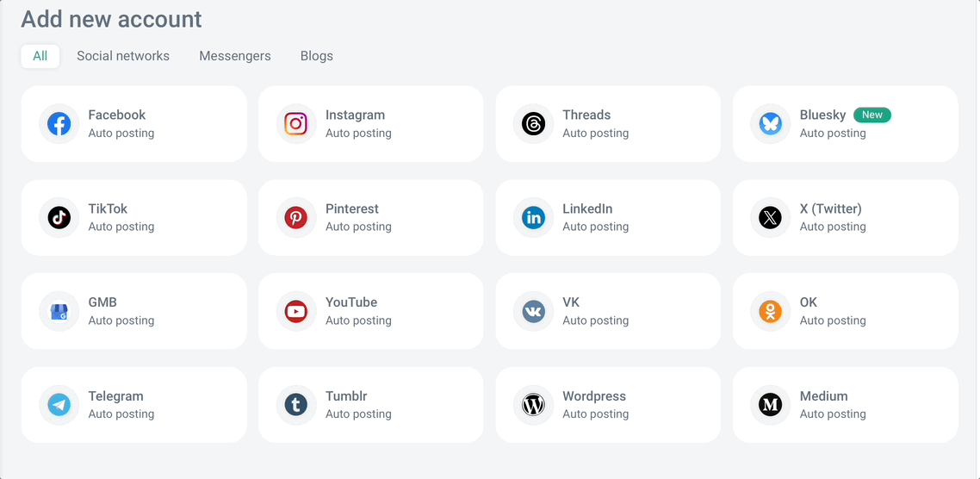This screenshot has width=980, height=479.
Task: Choose the VK Auto posting card
Action: pos(608,311)
